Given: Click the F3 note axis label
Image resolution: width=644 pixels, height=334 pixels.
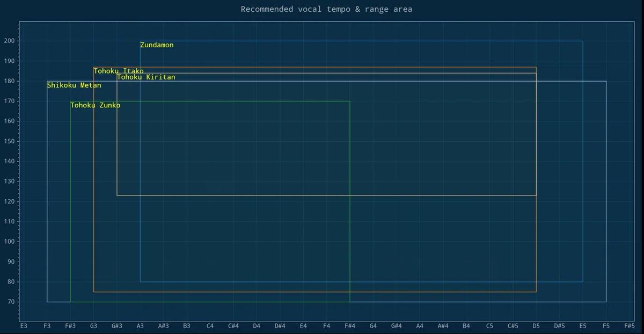Looking at the screenshot, I should tap(47, 326).
